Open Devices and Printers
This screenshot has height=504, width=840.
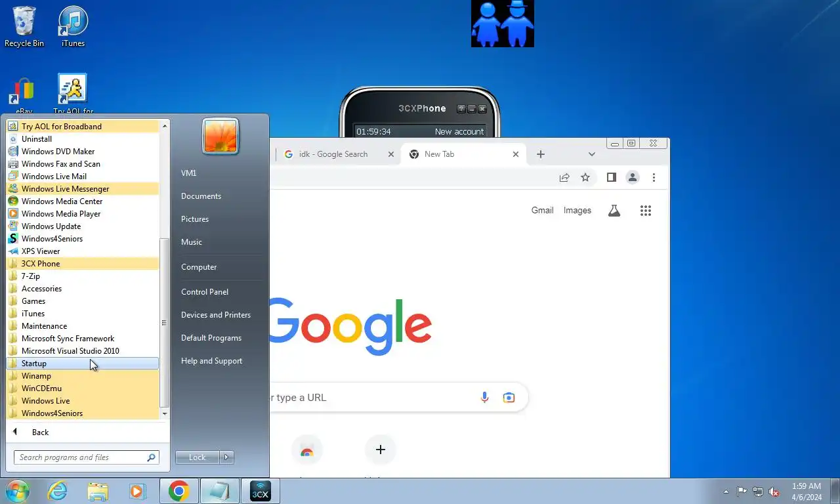click(216, 314)
